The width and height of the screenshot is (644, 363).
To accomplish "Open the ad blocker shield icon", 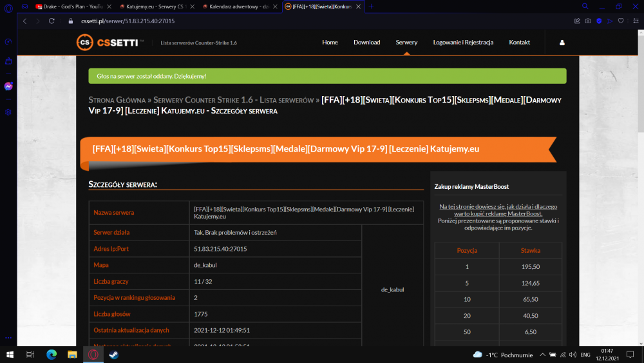I will point(599,21).
